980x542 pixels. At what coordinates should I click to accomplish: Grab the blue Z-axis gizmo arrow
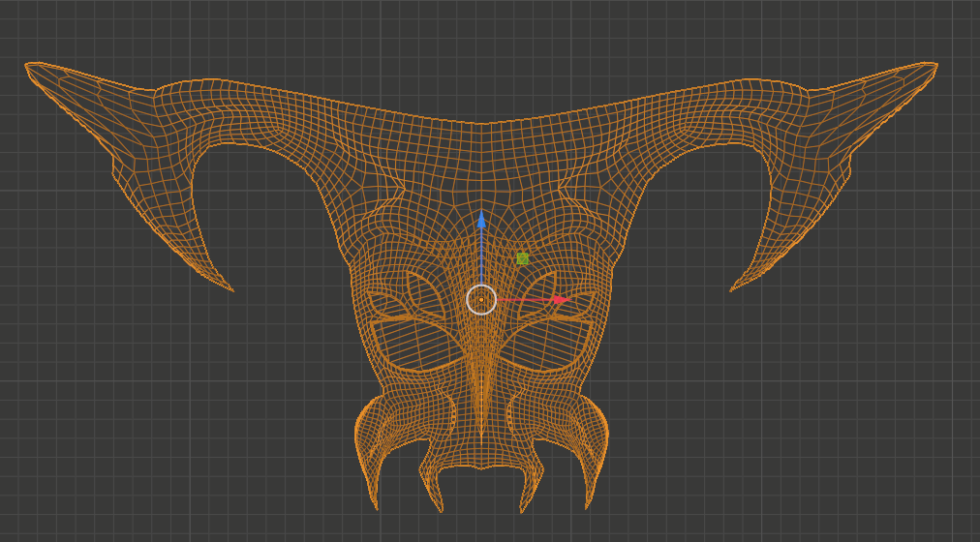[481, 219]
